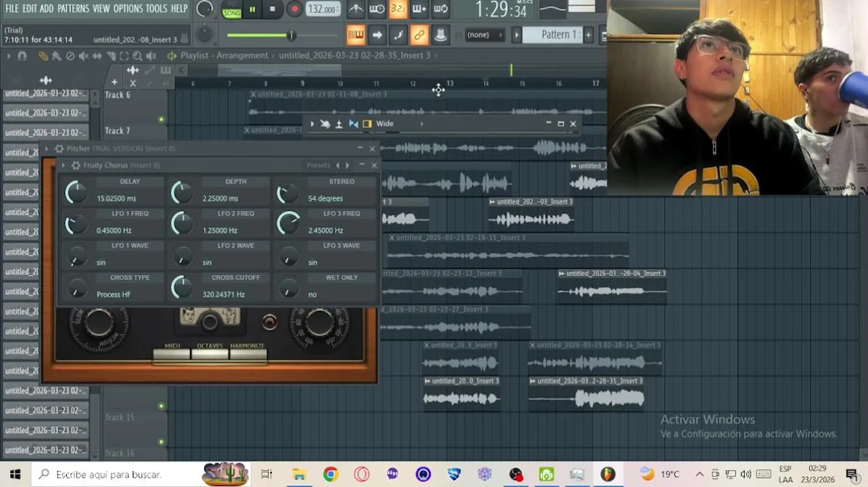Toggle Track 6 mute LED
Image resolution: width=868 pixels, height=487 pixels.
pyautogui.click(x=161, y=120)
